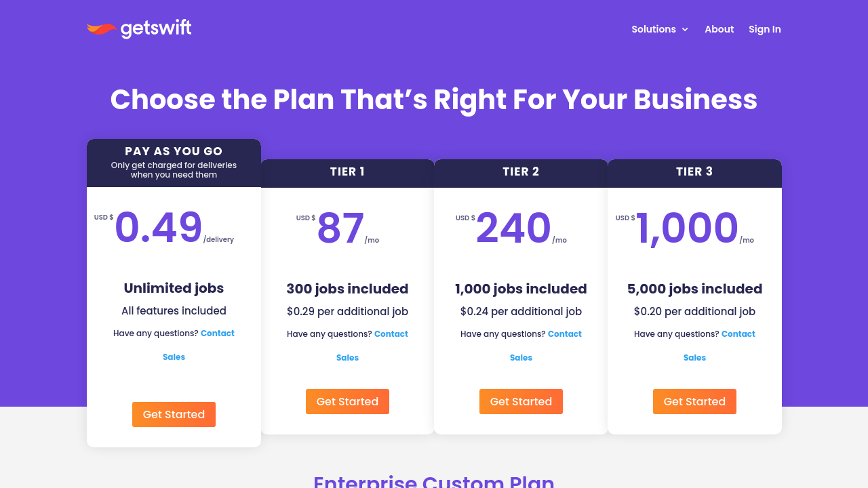Go to the About page
Viewport: 868px width, 488px height.
point(719,29)
